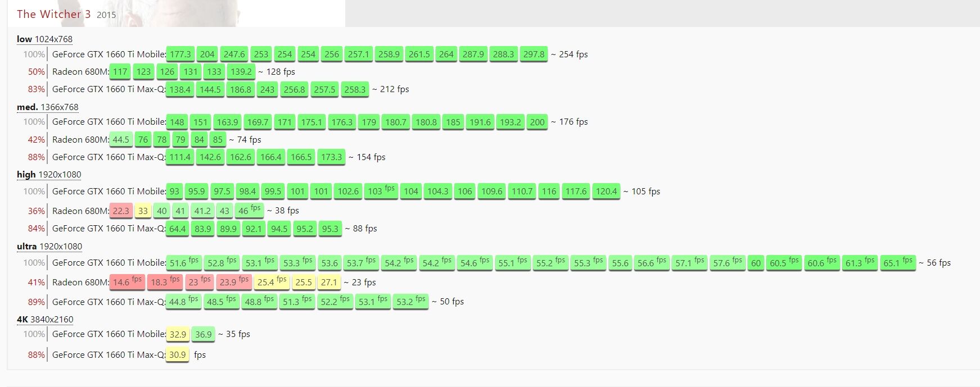Click the ~ 128 fps average text
Screen dimensions: 980x387
pos(277,71)
